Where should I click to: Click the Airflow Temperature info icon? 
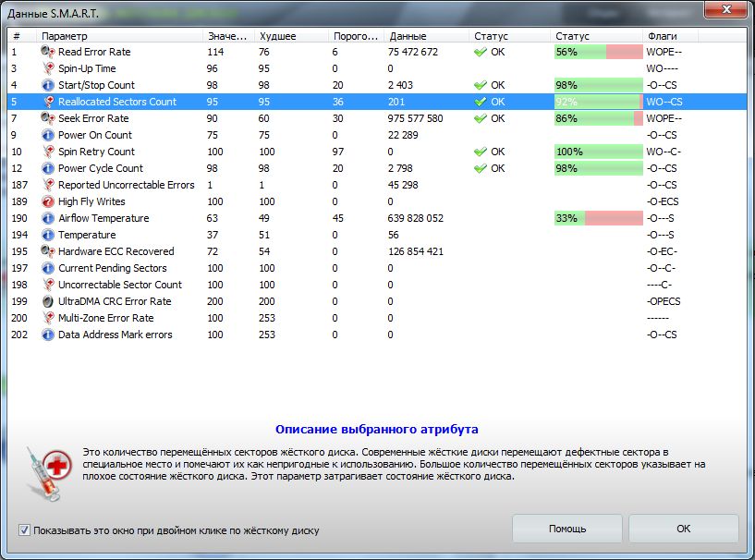(48, 218)
